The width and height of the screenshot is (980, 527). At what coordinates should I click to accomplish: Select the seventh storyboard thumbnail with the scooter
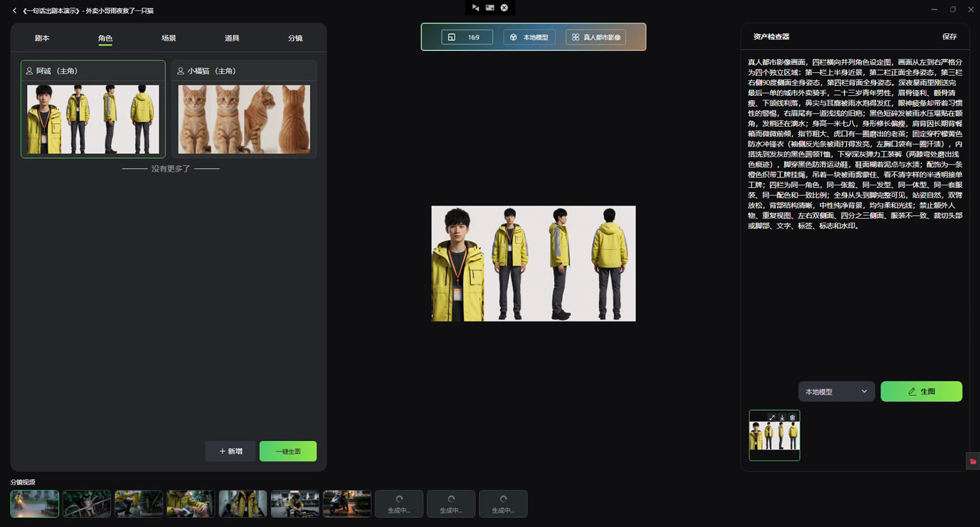(347, 504)
